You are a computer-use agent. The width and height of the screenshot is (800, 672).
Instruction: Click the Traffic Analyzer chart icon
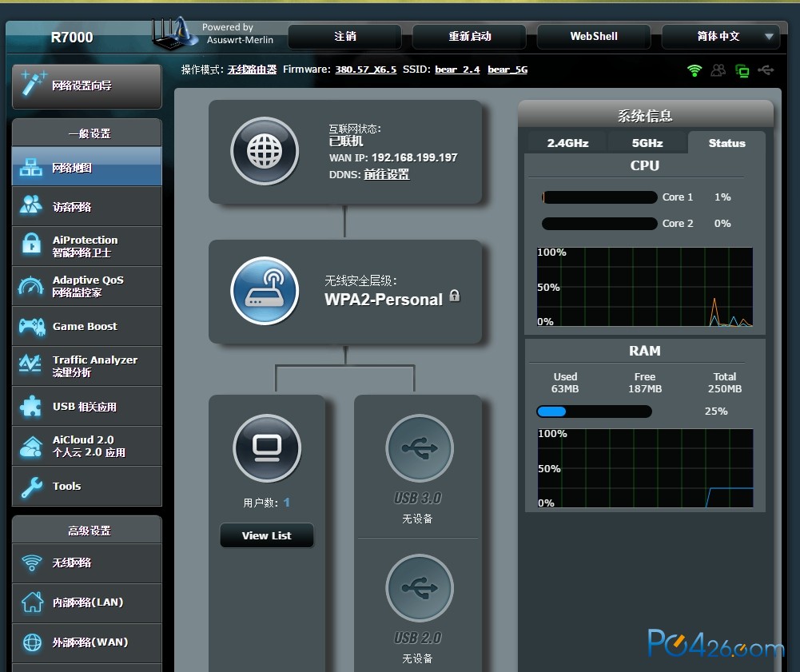(30, 364)
